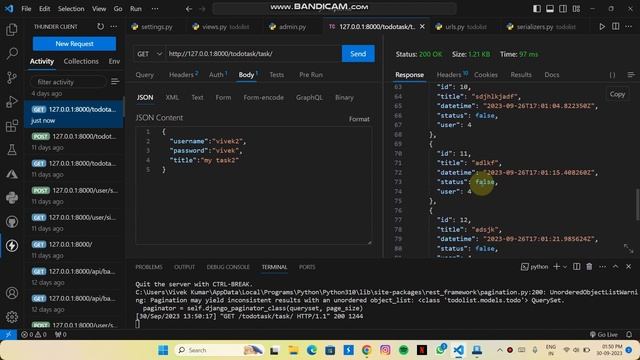Image resolution: width=640 pixels, height=360 pixels.
Task: Open the response options menu icon
Action: tap(631, 75)
